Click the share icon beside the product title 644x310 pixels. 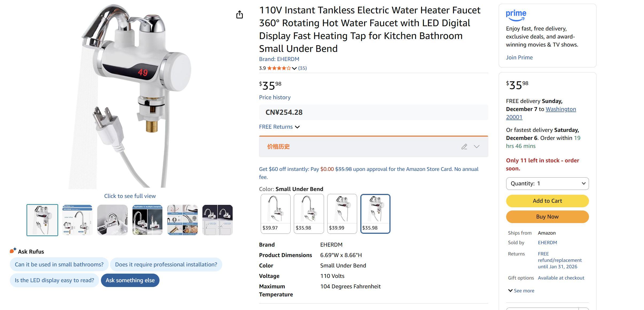click(240, 15)
